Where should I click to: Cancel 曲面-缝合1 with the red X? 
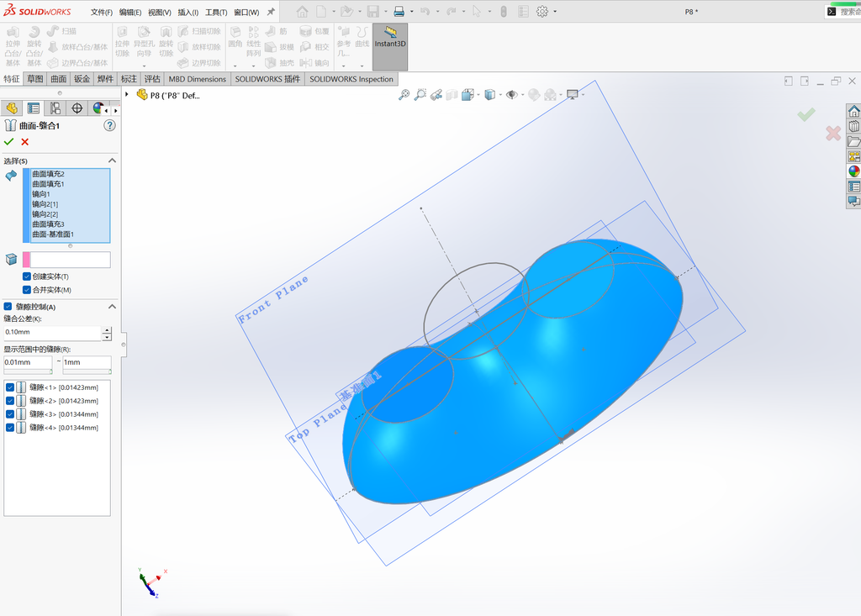pos(24,142)
